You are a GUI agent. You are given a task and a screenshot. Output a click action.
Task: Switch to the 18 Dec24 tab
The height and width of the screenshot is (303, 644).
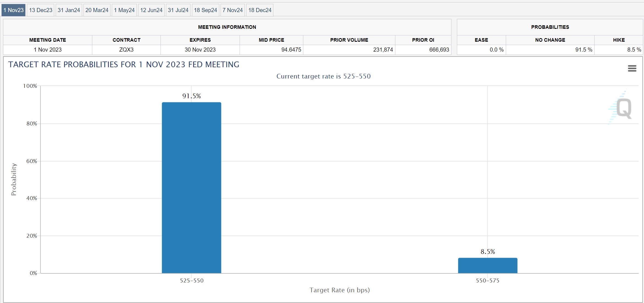tap(260, 10)
